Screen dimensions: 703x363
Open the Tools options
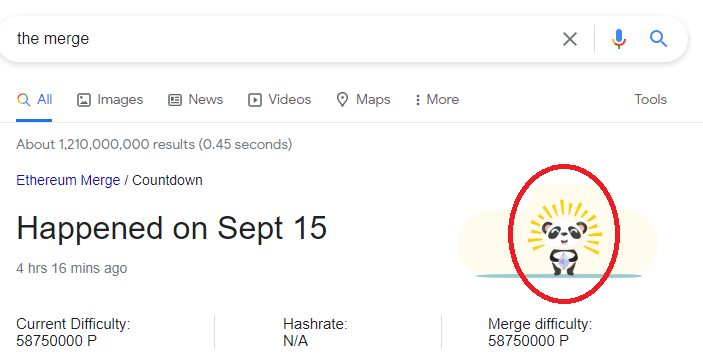click(x=651, y=99)
